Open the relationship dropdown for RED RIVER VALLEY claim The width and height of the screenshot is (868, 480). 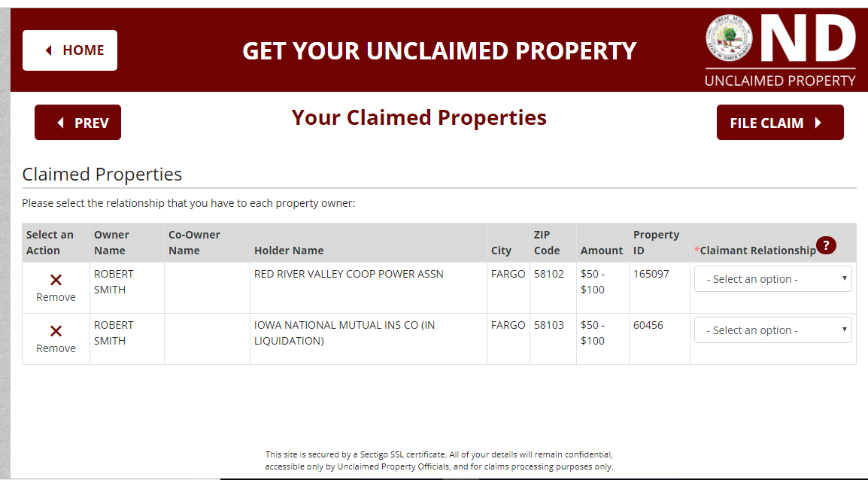click(772, 278)
